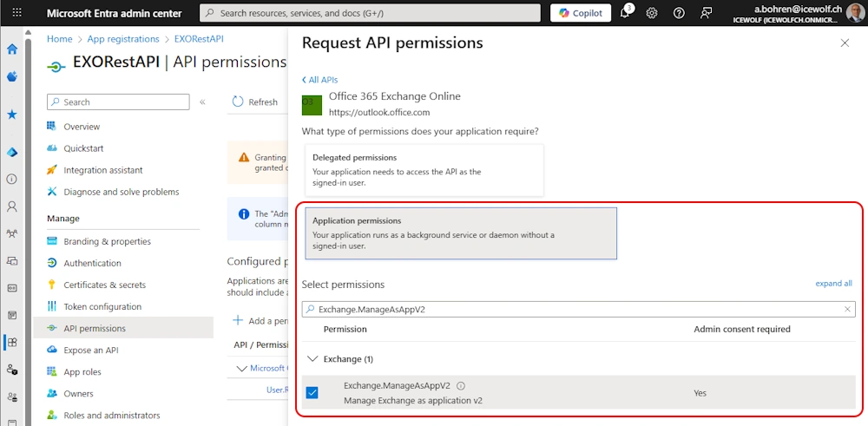This screenshot has width=868, height=426.
Task: Open the notifications bell icon
Action: coord(625,13)
